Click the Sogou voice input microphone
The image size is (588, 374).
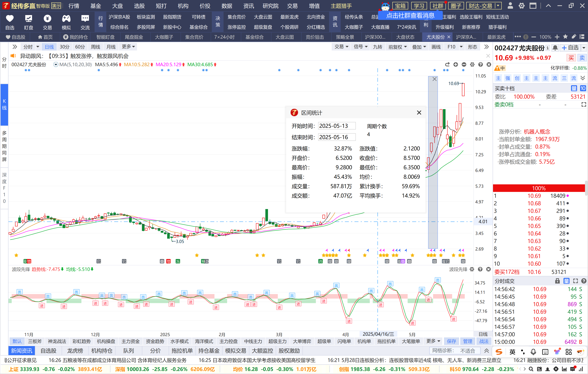coord(533,352)
